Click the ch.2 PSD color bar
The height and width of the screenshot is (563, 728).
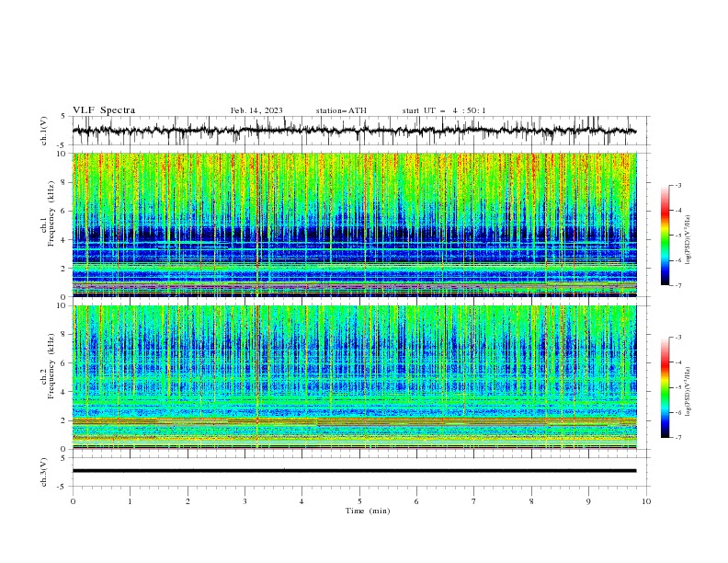pos(665,387)
